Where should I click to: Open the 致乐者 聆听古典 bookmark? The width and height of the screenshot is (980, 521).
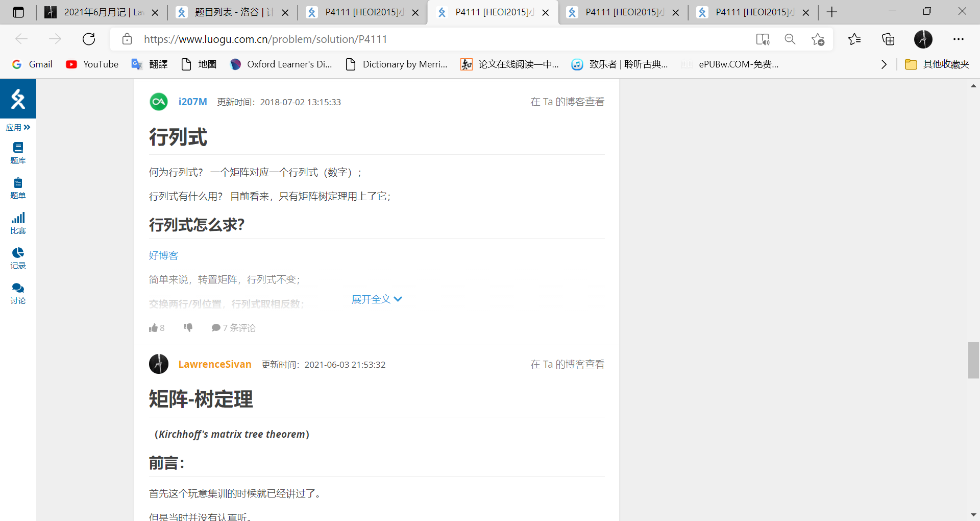tap(620, 64)
